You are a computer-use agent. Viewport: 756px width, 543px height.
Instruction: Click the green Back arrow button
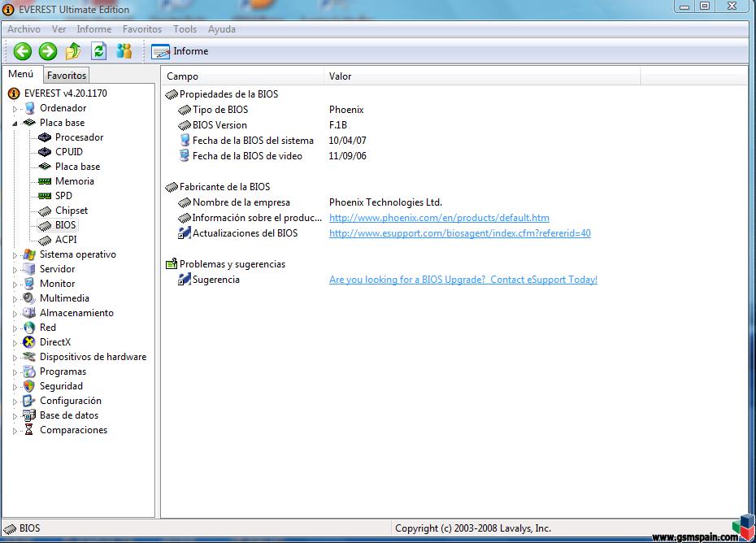coord(22,51)
